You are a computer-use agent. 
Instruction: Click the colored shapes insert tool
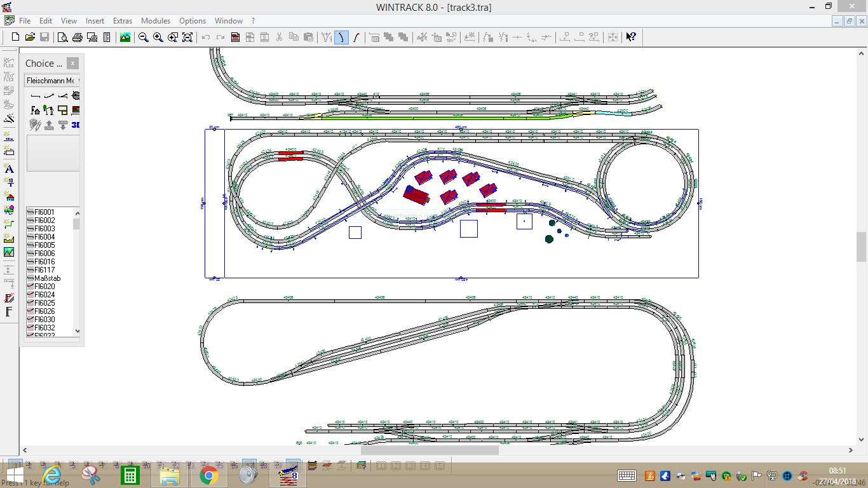[9, 210]
